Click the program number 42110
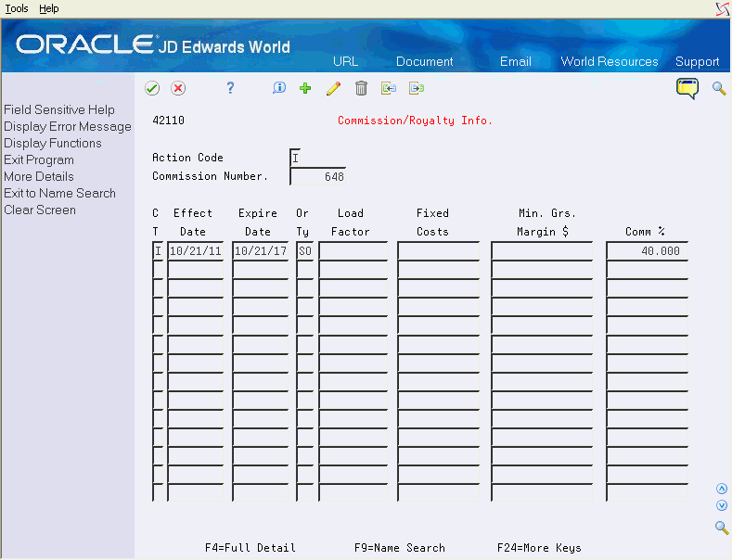This screenshot has width=732, height=560. [169, 121]
